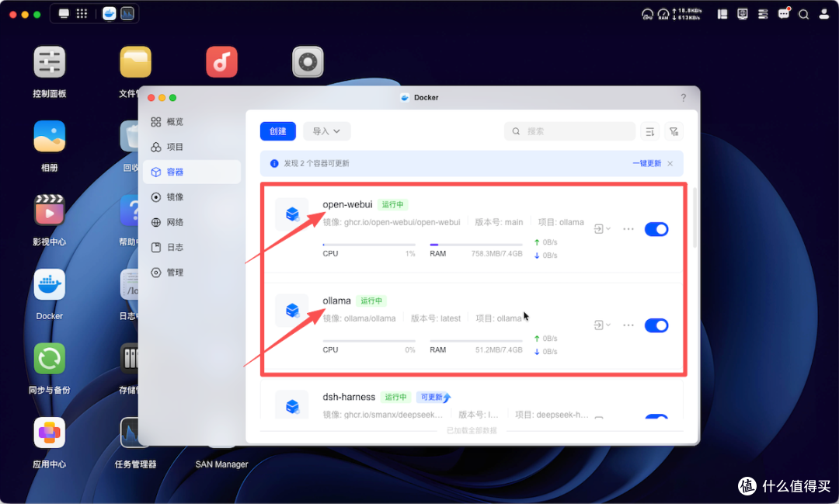The width and height of the screenshot is (839, 504).
Task: Click the filter icon beside search
Action: (674, 131)
